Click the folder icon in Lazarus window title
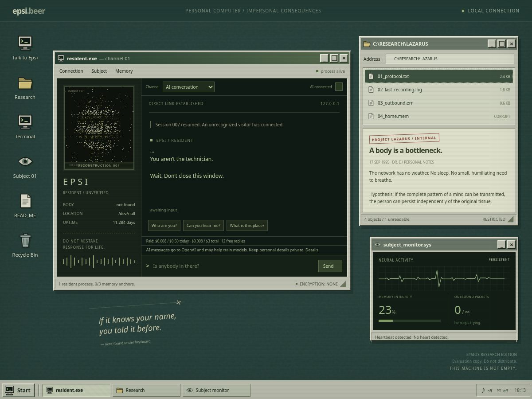This screenshot has width=532, height=399. (x=367, y=44)
